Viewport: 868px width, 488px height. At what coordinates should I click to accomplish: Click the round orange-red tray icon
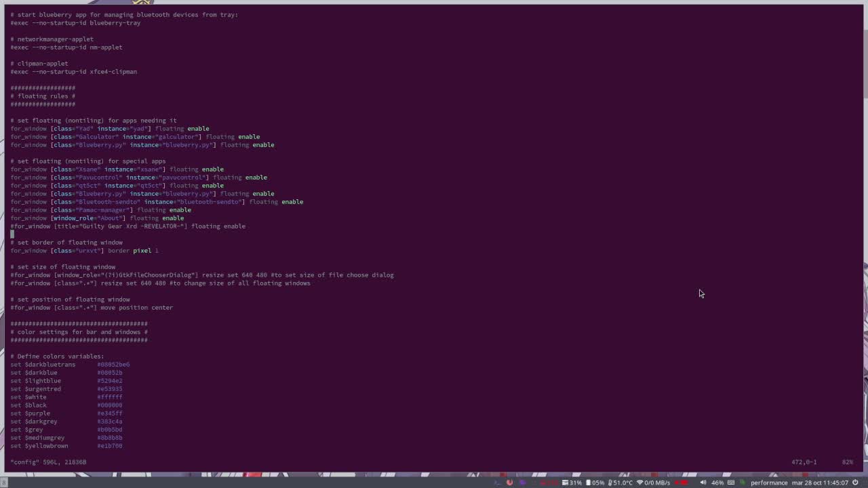click(509, 483)
